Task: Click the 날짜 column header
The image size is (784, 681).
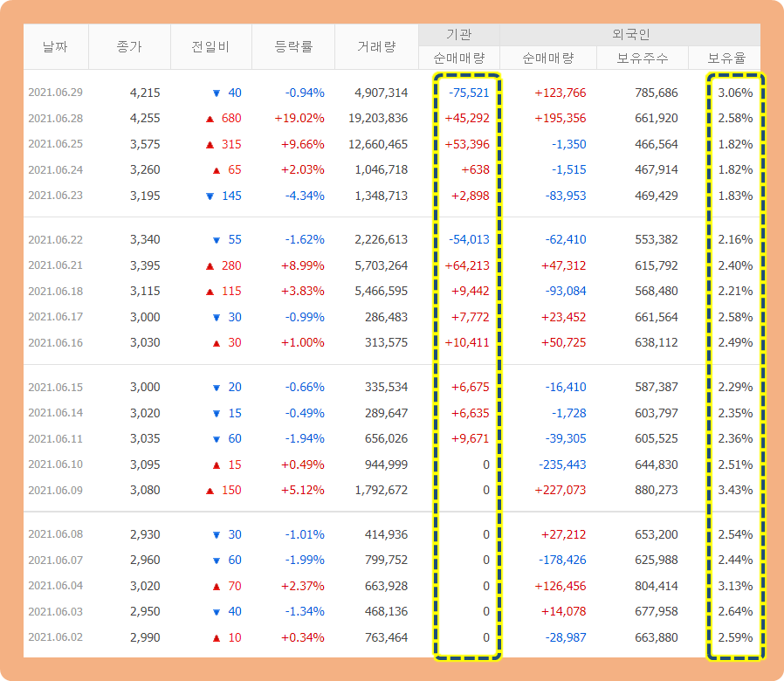Action: pos(55,46)
